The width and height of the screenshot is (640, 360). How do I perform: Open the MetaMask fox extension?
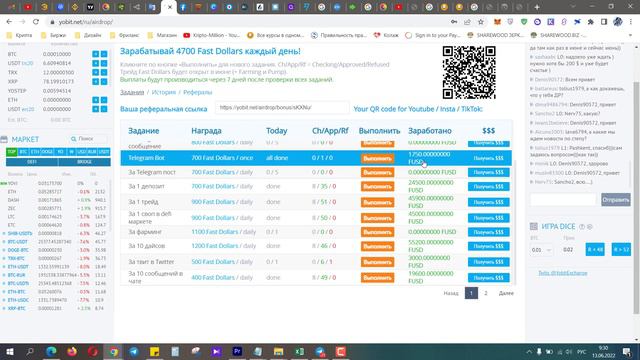pos(497,22)
